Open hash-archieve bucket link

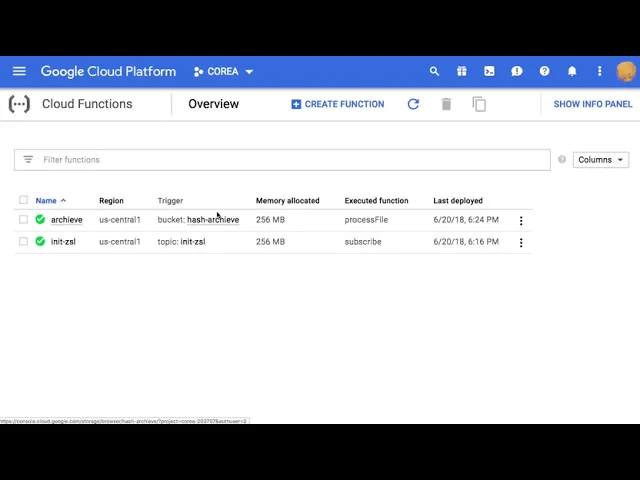(213, 220)
